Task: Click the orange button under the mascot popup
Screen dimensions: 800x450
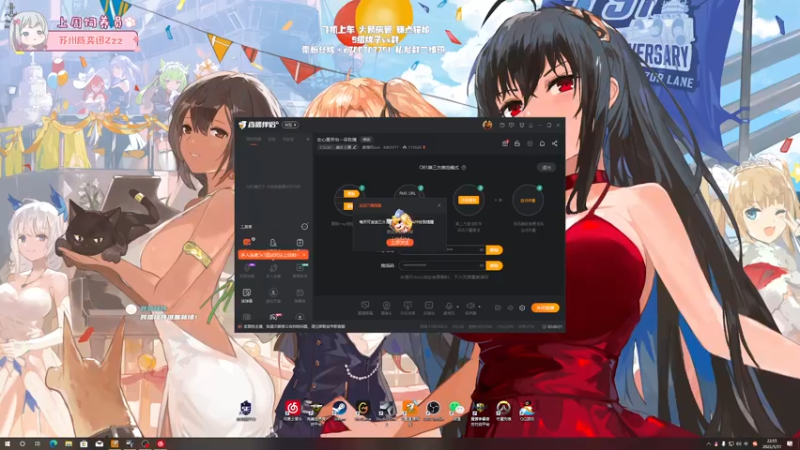Action: point(399,242)
